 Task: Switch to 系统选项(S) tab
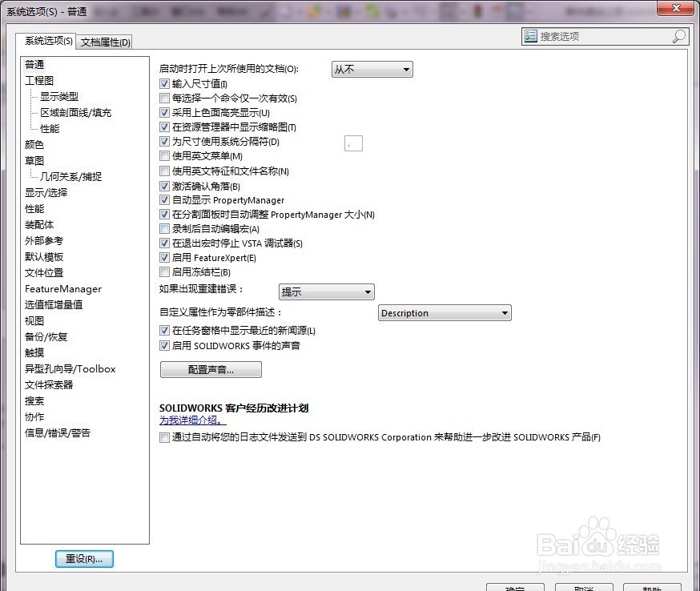48,41
